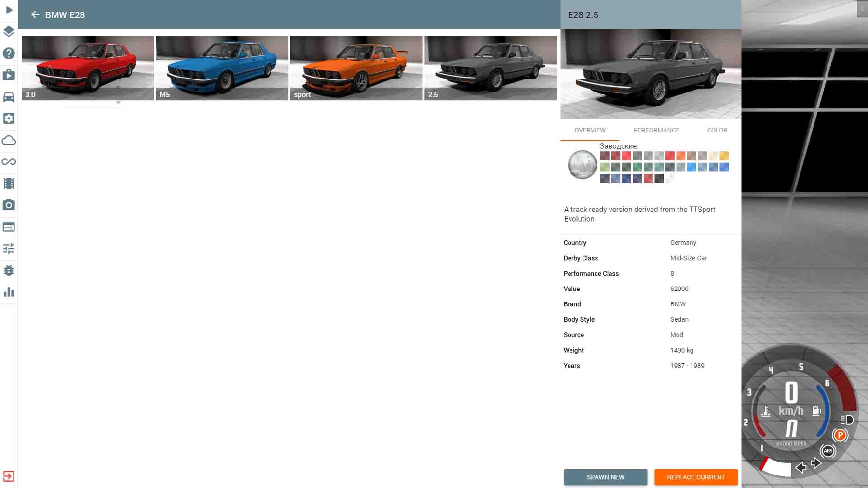
Task: Open the tuning sliders icon in the sidebar
Action: coord(9,249)
